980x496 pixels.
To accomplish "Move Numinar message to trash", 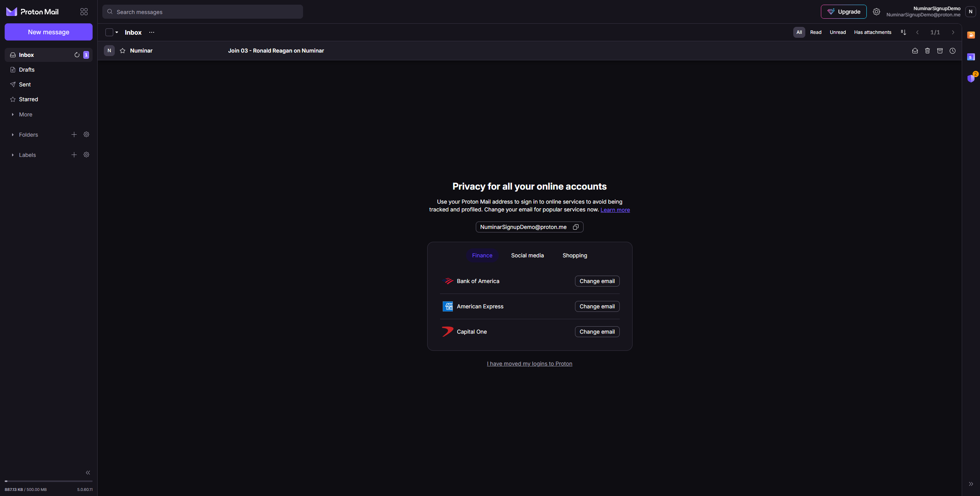I will coord(927,51).
